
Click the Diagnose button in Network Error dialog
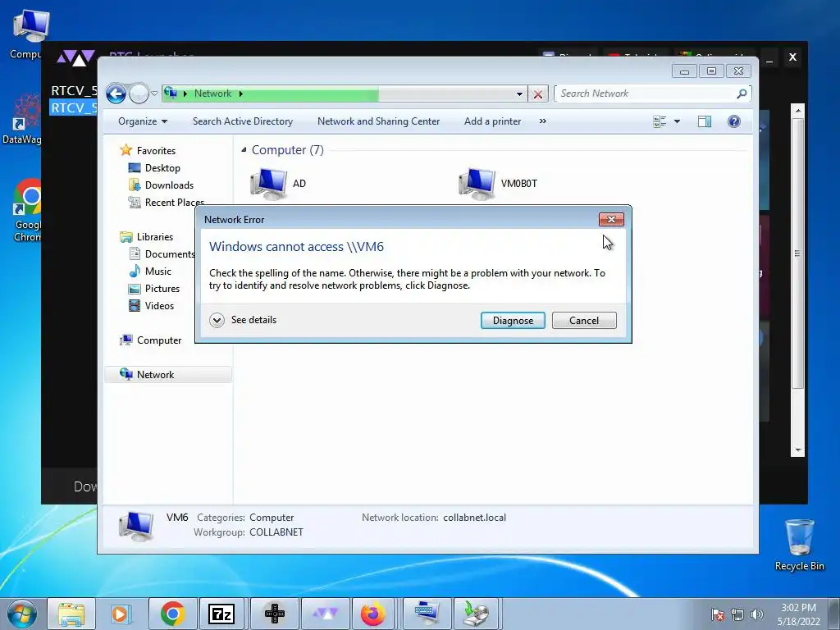(x=513, y=321)
